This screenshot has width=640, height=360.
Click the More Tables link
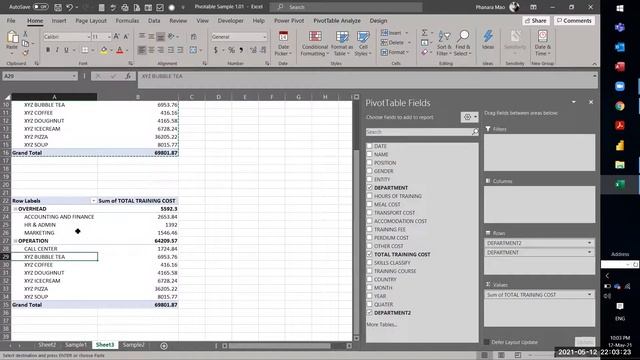[381, 324]
